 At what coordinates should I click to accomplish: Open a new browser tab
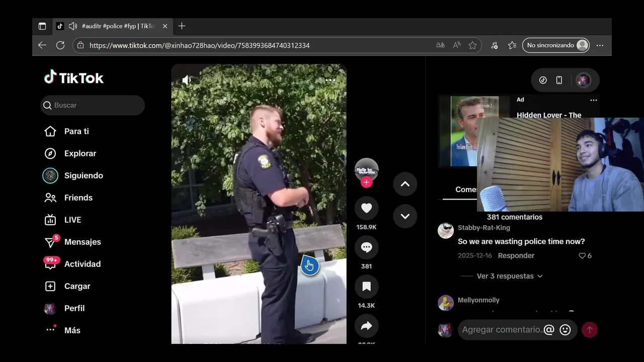pos(182,26)
